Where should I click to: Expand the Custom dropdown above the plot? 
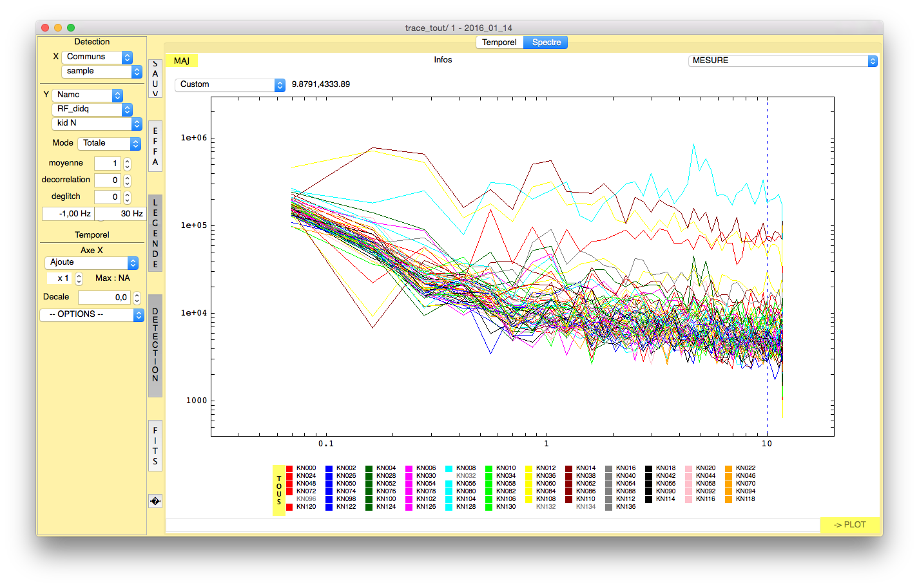229,84
